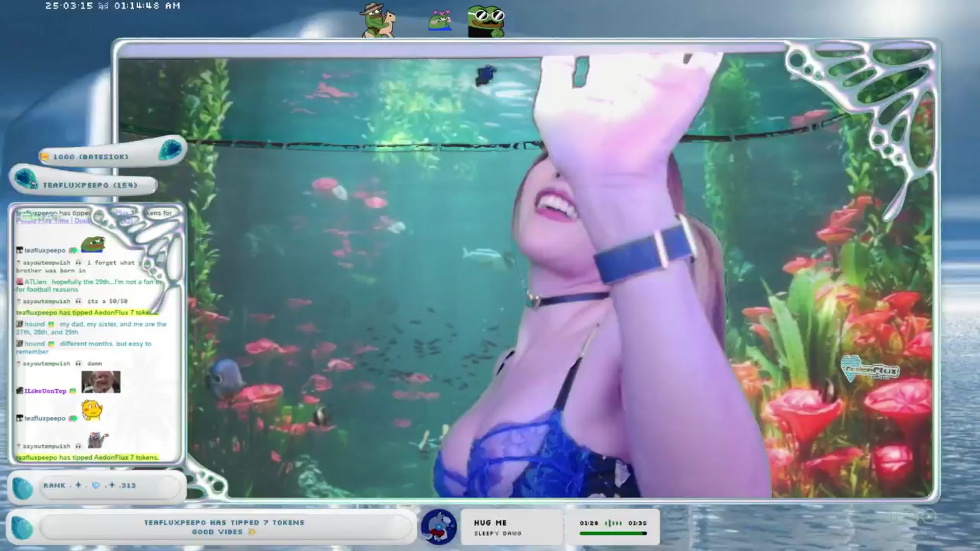Screen dimensions: 980x551
Task: Click the cat emote from asyoutempwish
Action: [x=97, y=440]
